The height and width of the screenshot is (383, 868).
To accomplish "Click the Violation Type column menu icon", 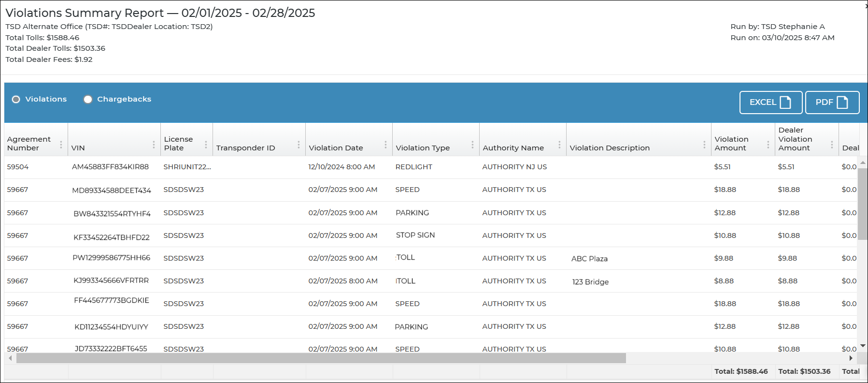I will (472, 145).
